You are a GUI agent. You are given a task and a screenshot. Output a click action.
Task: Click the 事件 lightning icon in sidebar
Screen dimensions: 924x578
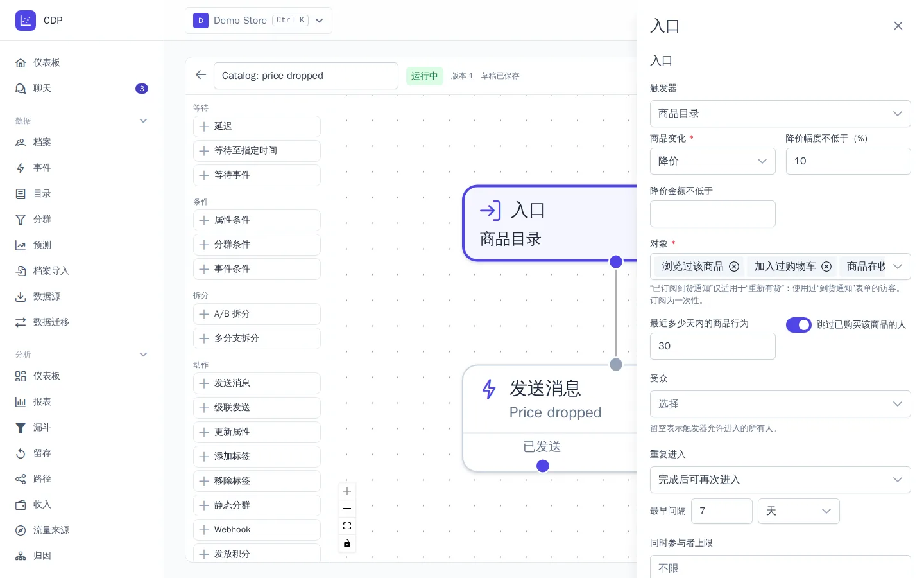(21, 168)
